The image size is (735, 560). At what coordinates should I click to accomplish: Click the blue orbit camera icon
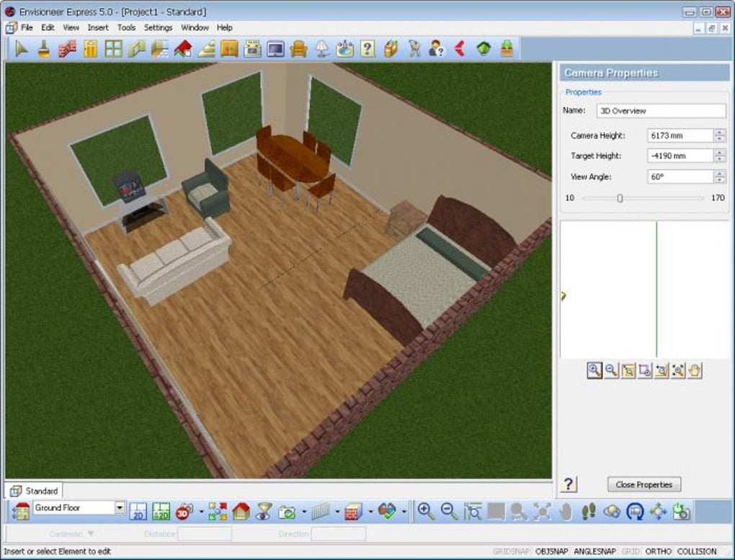click(x=635, y=511)
